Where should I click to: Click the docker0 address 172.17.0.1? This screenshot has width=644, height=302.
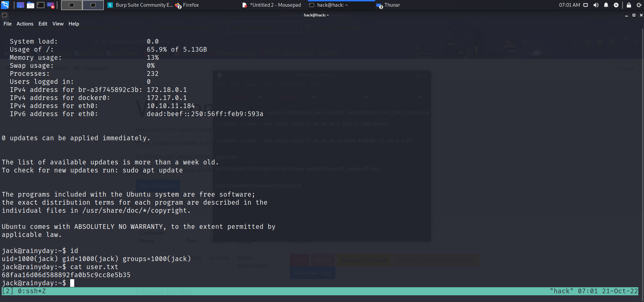[x=167, y=98]
